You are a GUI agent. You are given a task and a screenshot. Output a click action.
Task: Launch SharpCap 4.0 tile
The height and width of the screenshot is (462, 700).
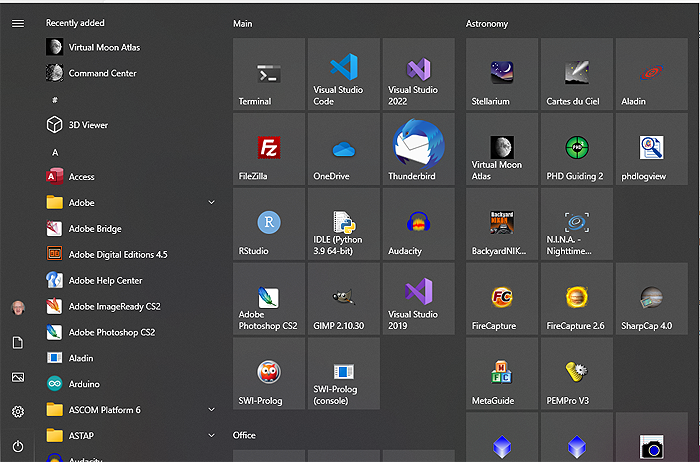click(651, 298)
